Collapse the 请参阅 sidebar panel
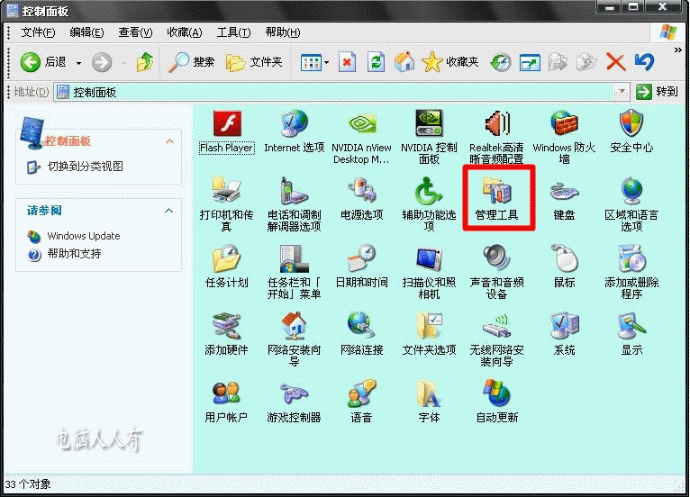 [169, 211]
